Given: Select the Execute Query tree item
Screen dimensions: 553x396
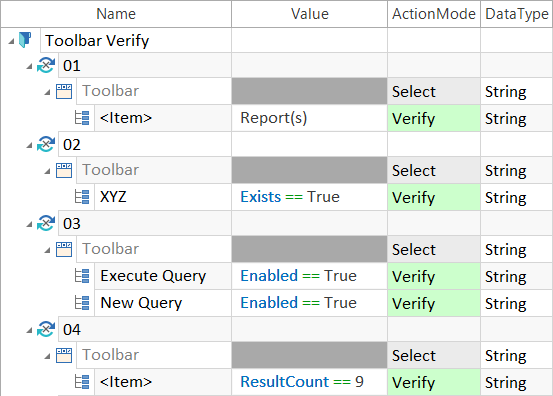Looking at the screenshot, I should 153,276.
